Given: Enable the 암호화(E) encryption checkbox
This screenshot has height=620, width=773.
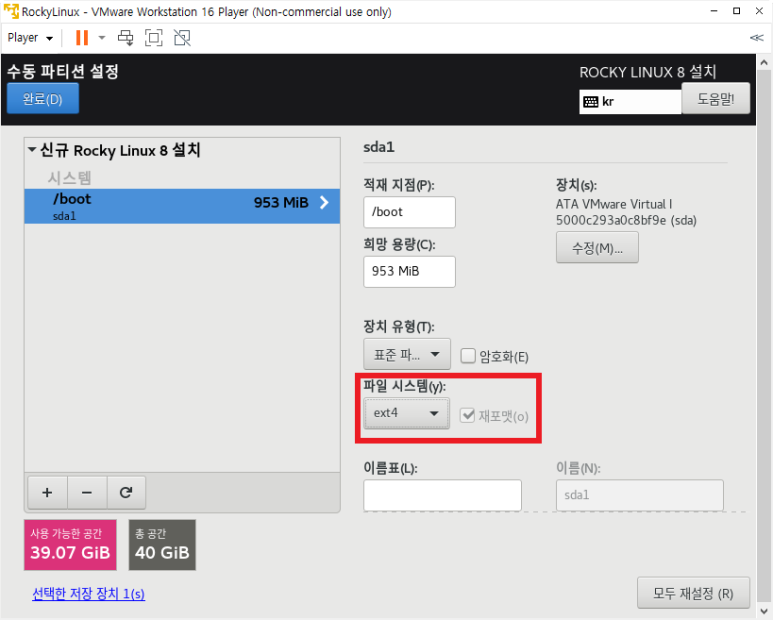Looking at the screenshot, I should (468, 356).
